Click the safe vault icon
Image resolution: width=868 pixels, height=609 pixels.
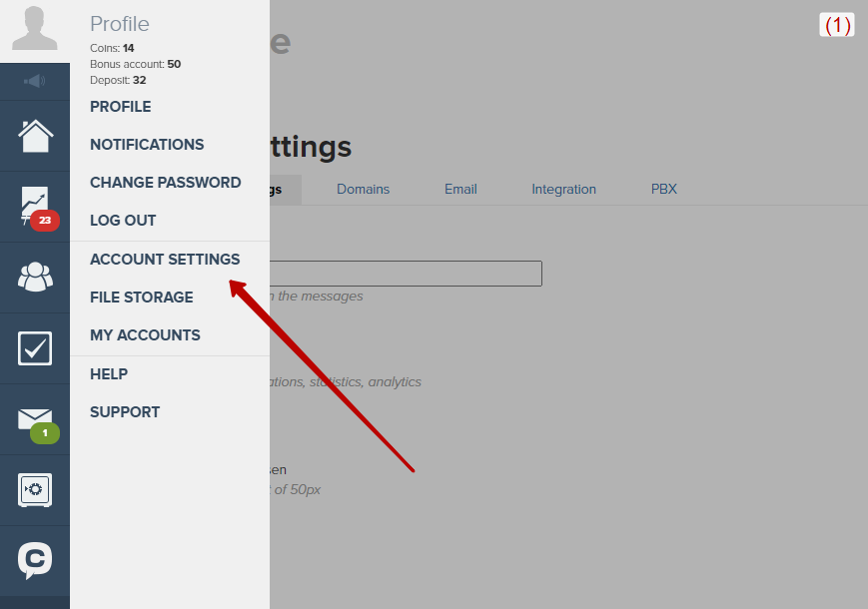(35, 489)
